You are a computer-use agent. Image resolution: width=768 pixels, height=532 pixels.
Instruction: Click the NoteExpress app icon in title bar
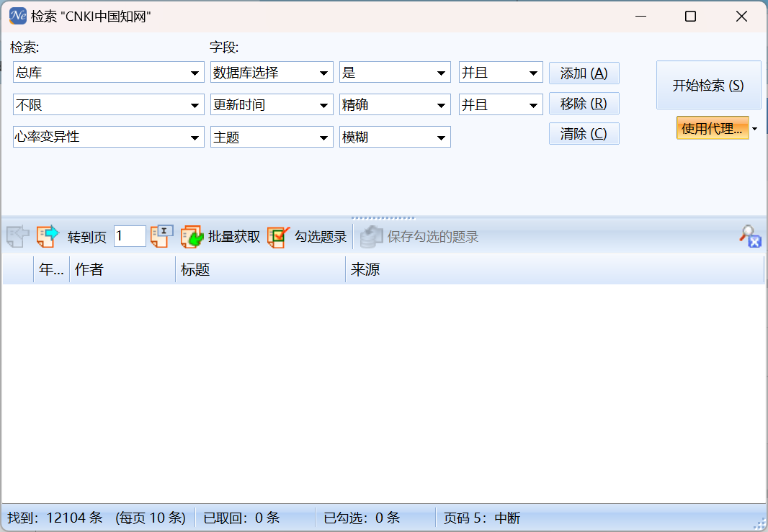click(x=17, y=16)
